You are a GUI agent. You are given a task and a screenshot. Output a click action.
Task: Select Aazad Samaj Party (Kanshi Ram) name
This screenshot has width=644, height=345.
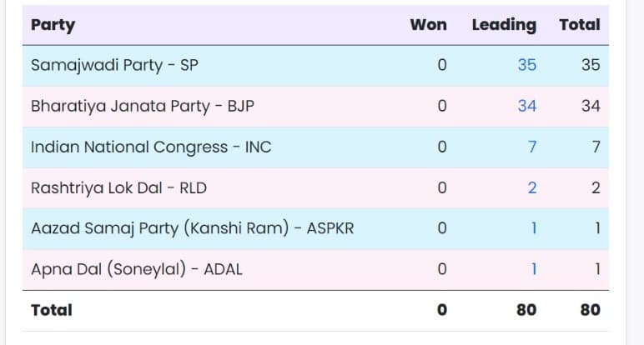[x=192, y=227]
